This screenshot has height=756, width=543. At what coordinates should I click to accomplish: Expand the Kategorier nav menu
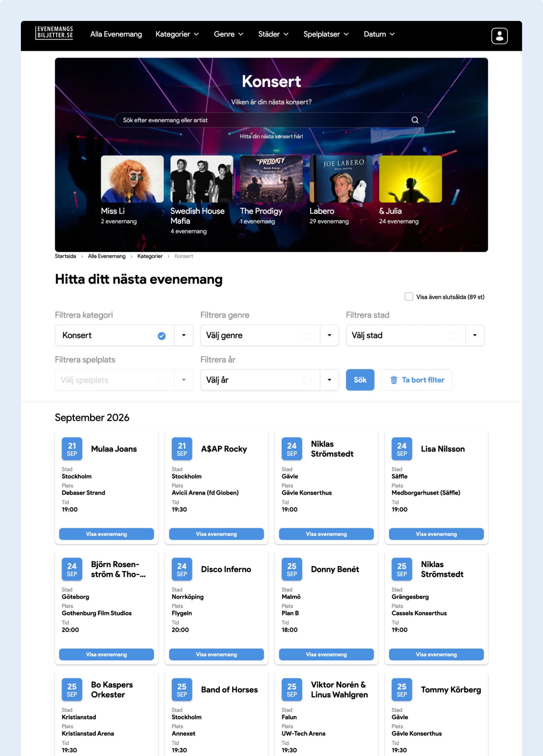tap(177, 34)
